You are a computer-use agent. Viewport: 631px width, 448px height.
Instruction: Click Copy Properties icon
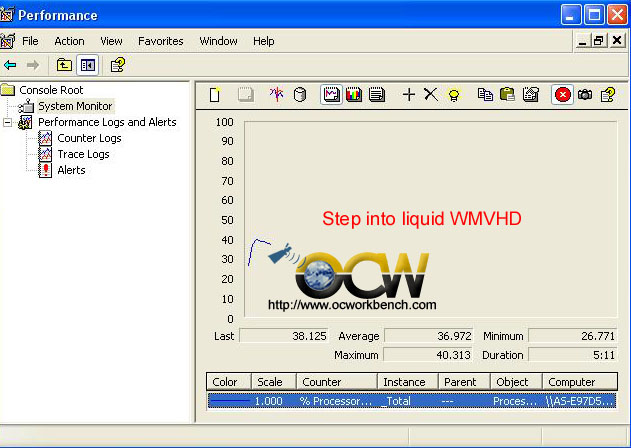click(485, 95)
